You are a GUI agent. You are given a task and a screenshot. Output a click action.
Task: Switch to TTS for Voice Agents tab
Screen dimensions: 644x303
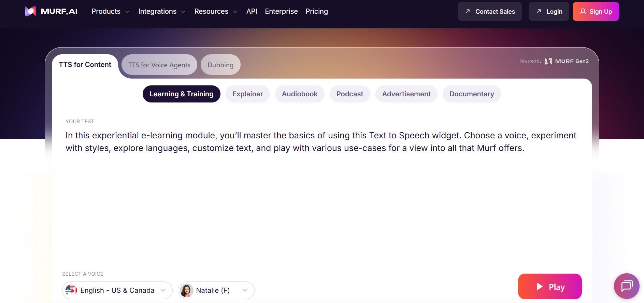pos(159,65)
